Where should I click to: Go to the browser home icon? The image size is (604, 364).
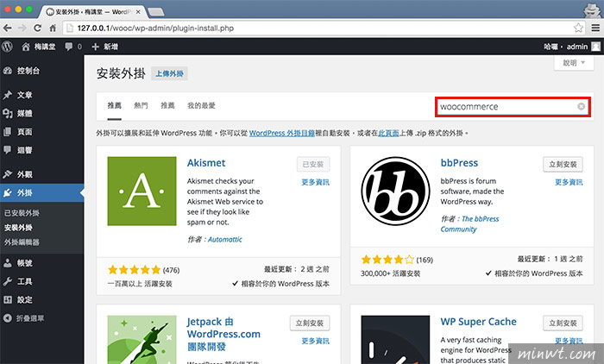[x=53, y=28]
